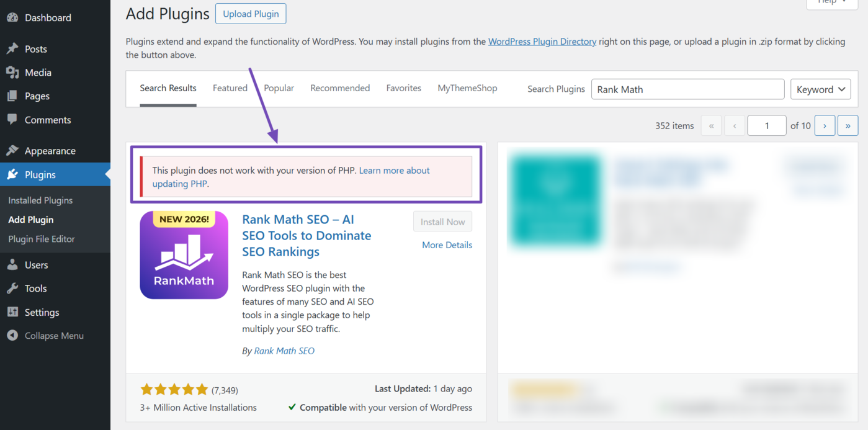Collapse the admin sidebar menu
This screenshot has width=868, height=430.
tap(55, 336)
